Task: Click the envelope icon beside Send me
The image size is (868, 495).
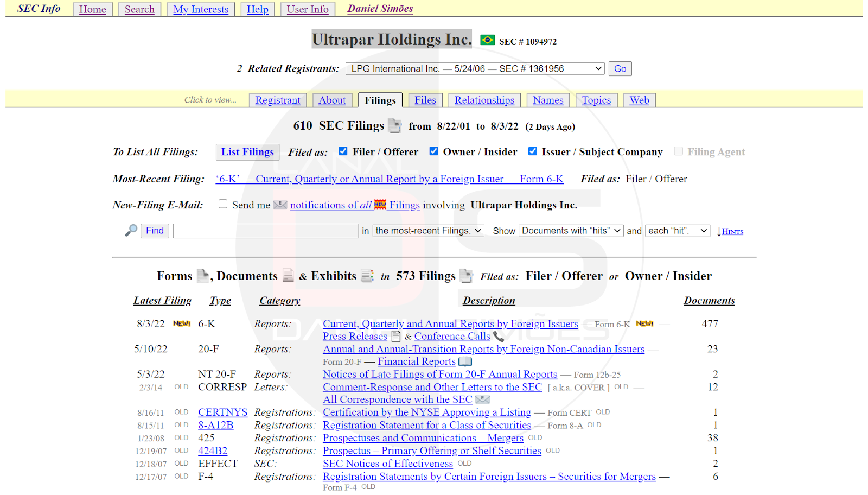Action: click(280, 205)
